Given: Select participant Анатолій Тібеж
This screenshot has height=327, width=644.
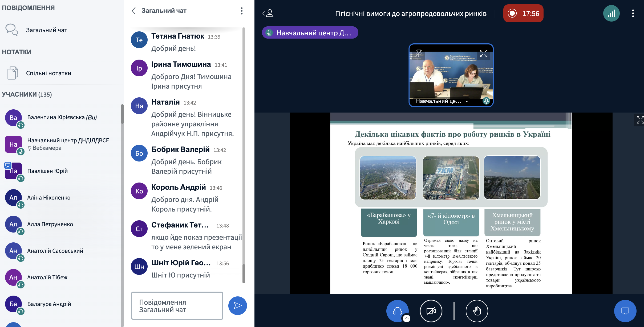Looking at the screenshot, I should pos(61,278).
